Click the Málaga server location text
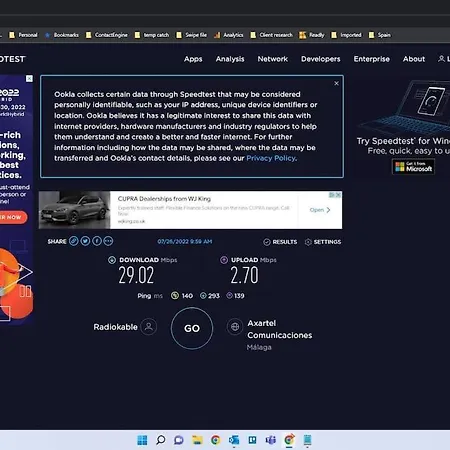 (259, 347)
